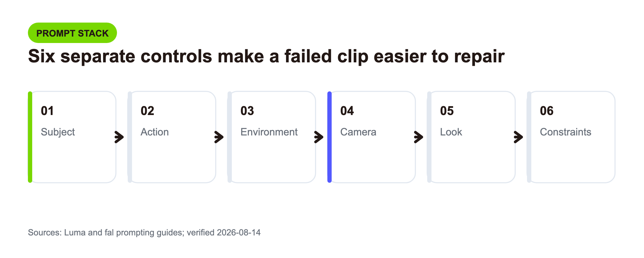Image resolution: width=644 pixels, height=258 pixels.
Task: Click the Sources footnote text
Action: tap(144, 232)
